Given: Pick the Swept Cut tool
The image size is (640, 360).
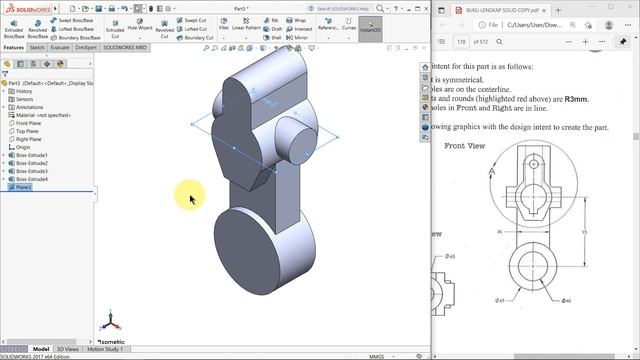Looking at the screenshot, I should click(191, 20).
